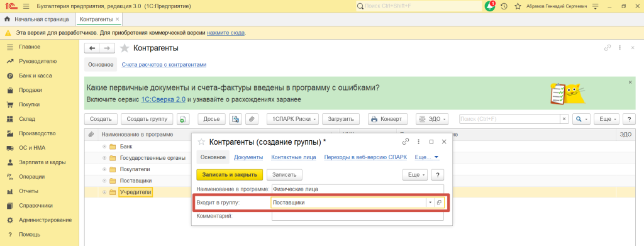The image size is (644, 246).
Task: Click Записать и закрыть button
Action: tap(229, 174)
